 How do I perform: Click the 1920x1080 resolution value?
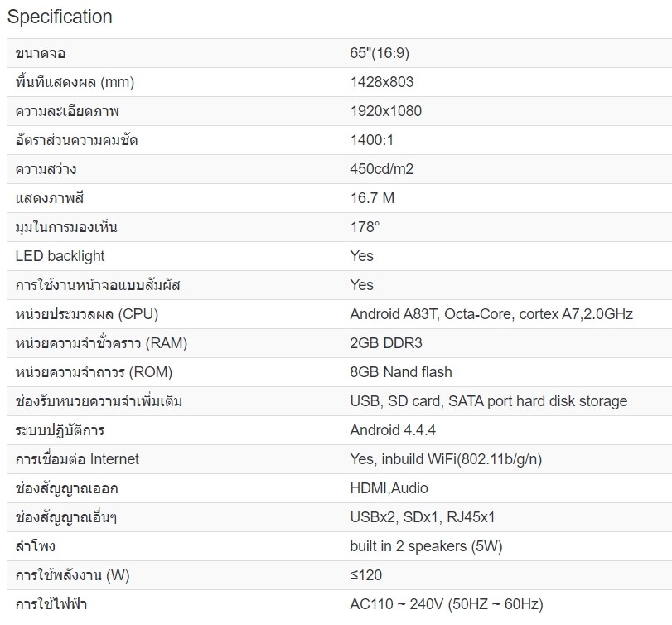click(x=386, y=111)
